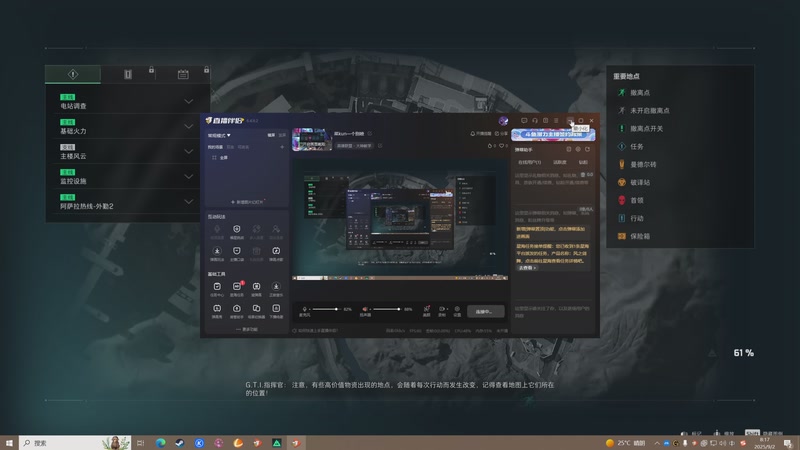This screenshot has height=450, width=800.
Task: Expand the 阿萨拉热线-外勤2 quest row
Action: pos(128,202)
